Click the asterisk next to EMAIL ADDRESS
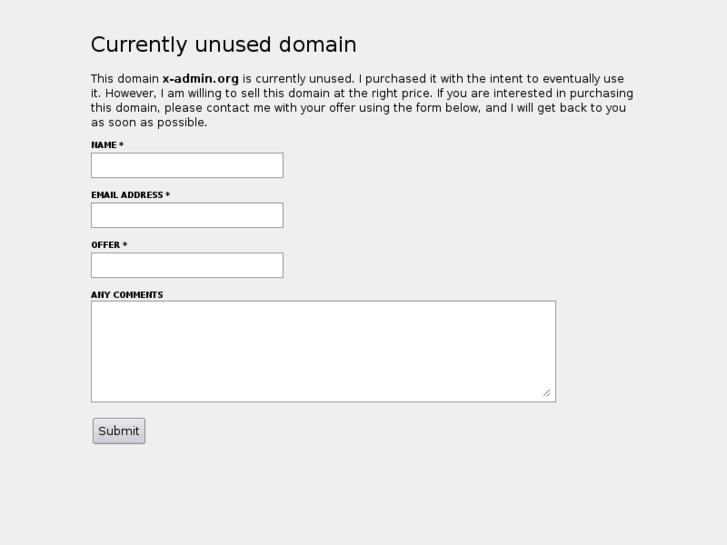 (168, 195)
